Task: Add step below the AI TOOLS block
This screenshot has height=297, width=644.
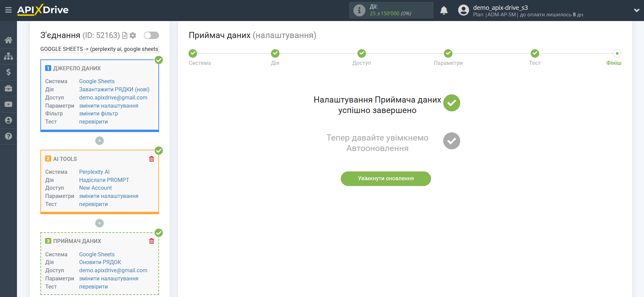Action: (99, 223)
